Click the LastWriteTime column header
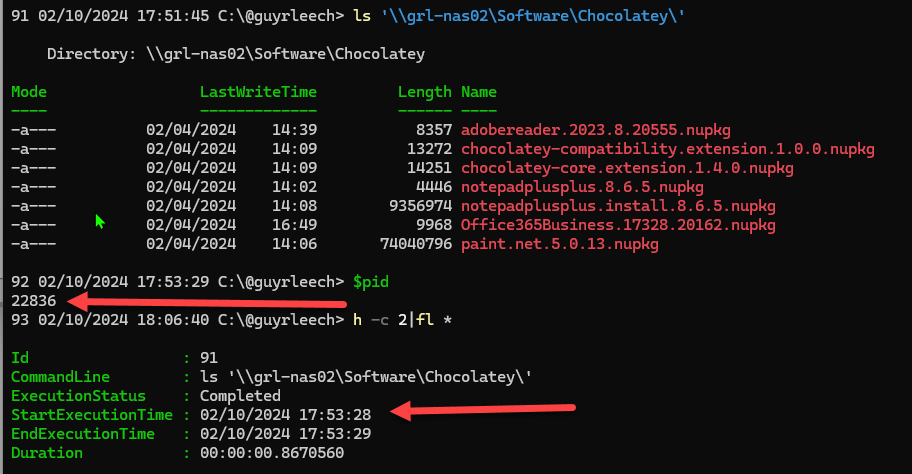Image resolution: width=912 pixels, height=474 pixels. coord(258,92)
